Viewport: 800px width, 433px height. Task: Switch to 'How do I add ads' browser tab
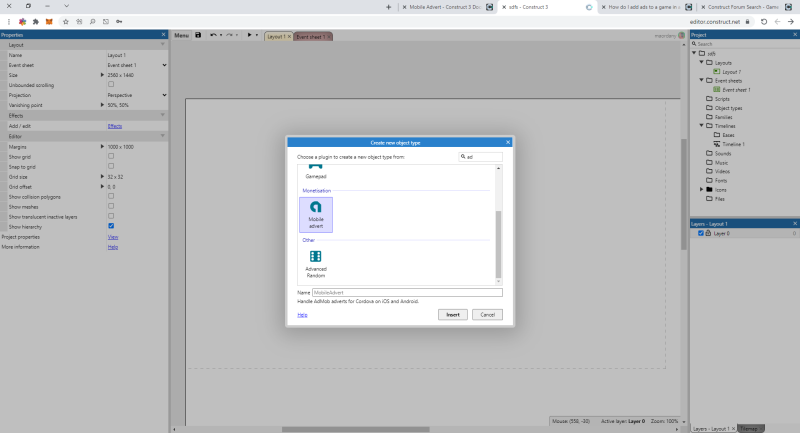tap(644, 7)
